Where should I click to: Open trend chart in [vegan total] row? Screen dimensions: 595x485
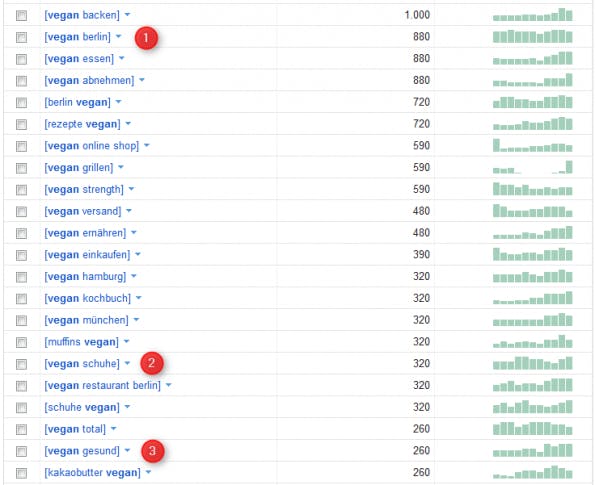532,428
